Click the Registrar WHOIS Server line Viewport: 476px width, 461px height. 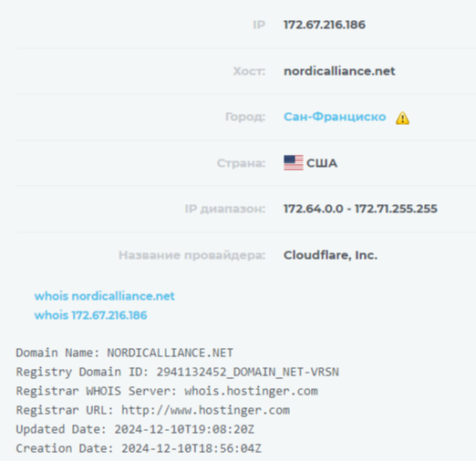point(167,391)
